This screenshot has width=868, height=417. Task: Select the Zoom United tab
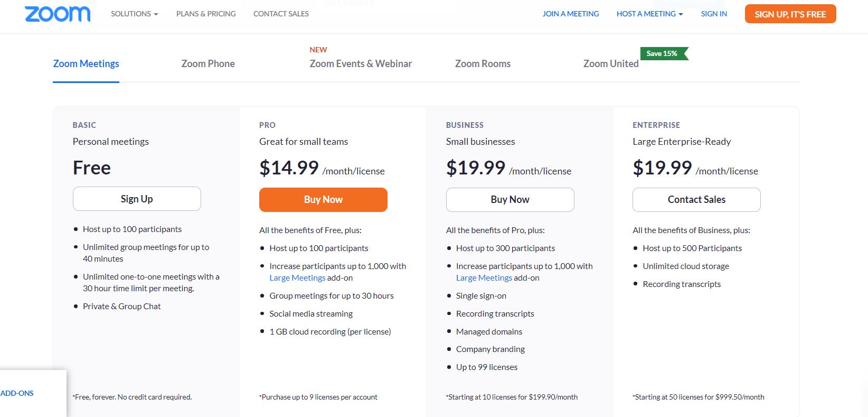click(x=611, y=63)
